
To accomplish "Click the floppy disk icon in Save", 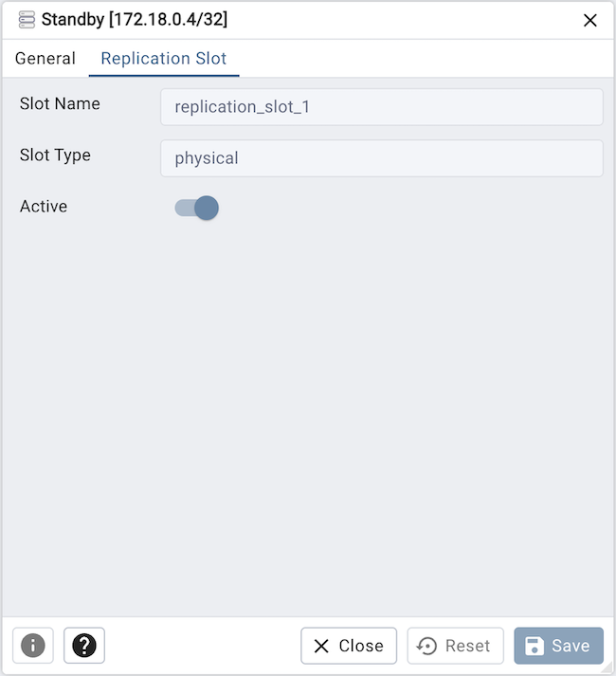I will [x=534, y=646].
